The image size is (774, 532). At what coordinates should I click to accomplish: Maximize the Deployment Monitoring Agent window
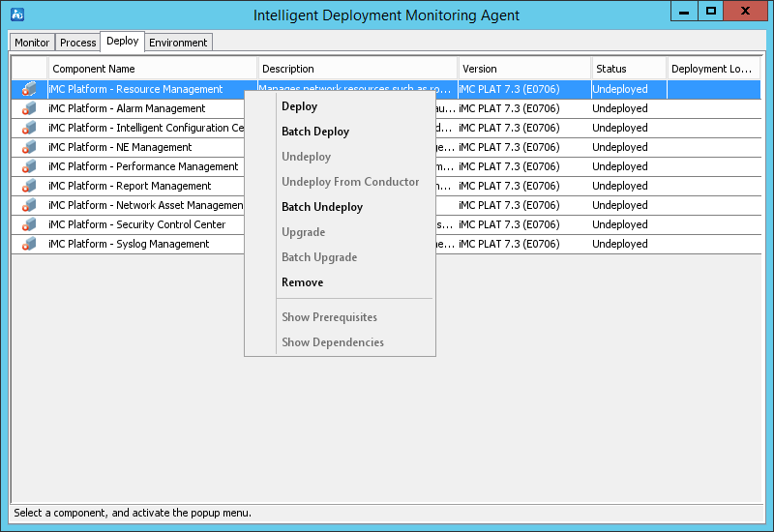pyautogui.click(x=711, y=12)
